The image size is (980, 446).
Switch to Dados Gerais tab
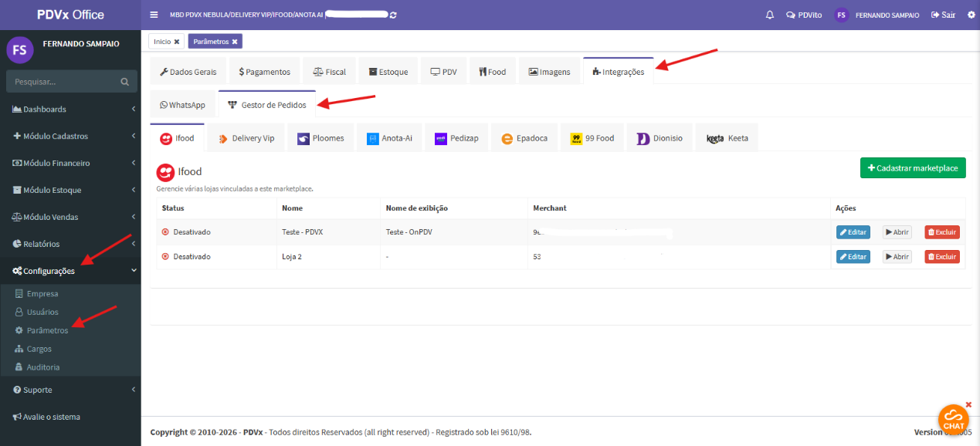pos(188,72)
